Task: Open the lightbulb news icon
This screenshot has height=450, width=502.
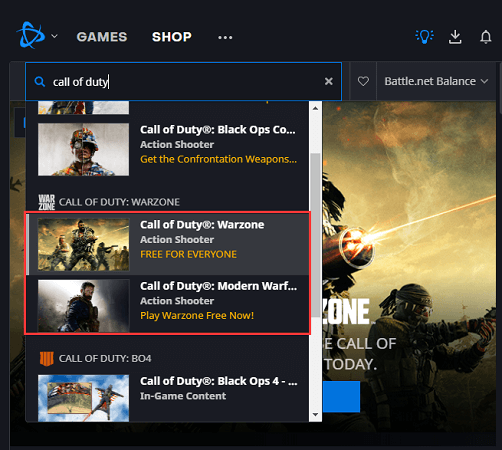Action: point(424,37)
